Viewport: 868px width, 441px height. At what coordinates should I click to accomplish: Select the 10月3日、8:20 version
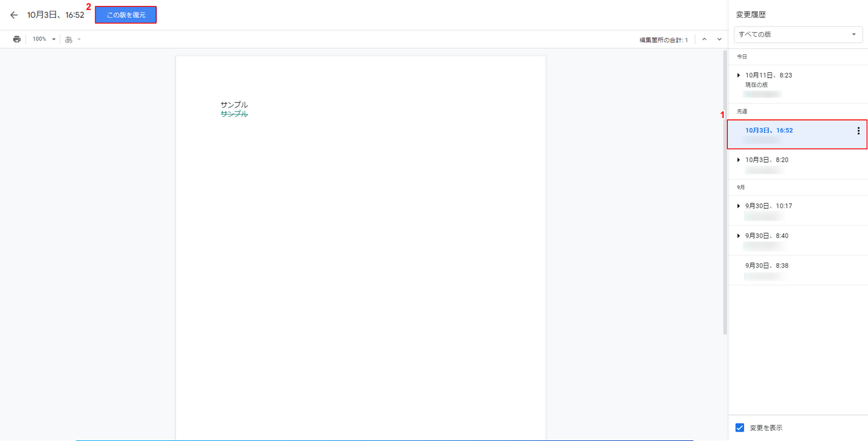coord(798,164)
